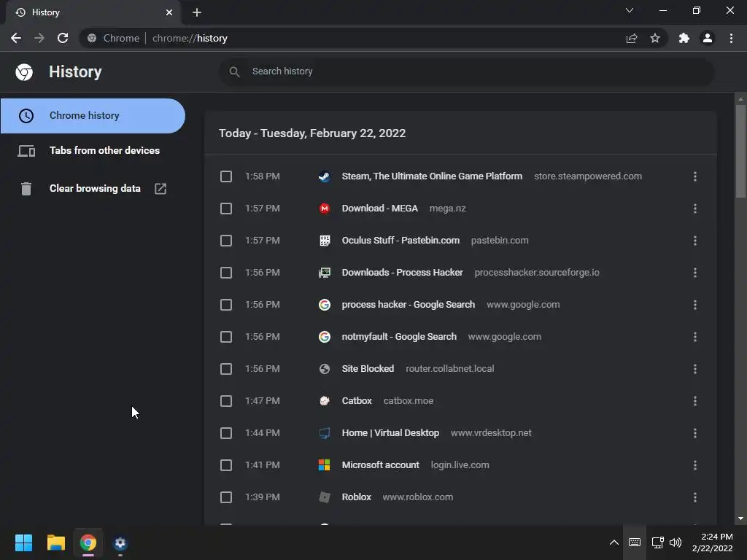Open the Downloads - Process Hacker link
This screenshot has width=747, height=560.
402,273
